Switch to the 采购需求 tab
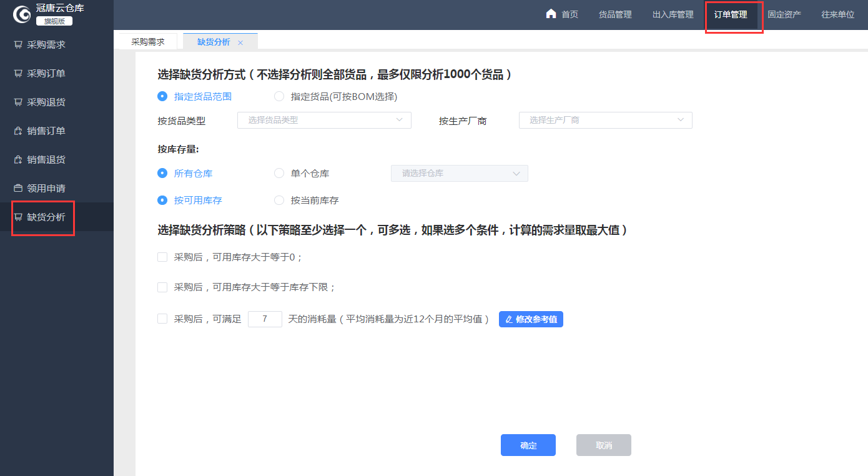This screenshot has width=868, height=476. [x=148, y=42]
